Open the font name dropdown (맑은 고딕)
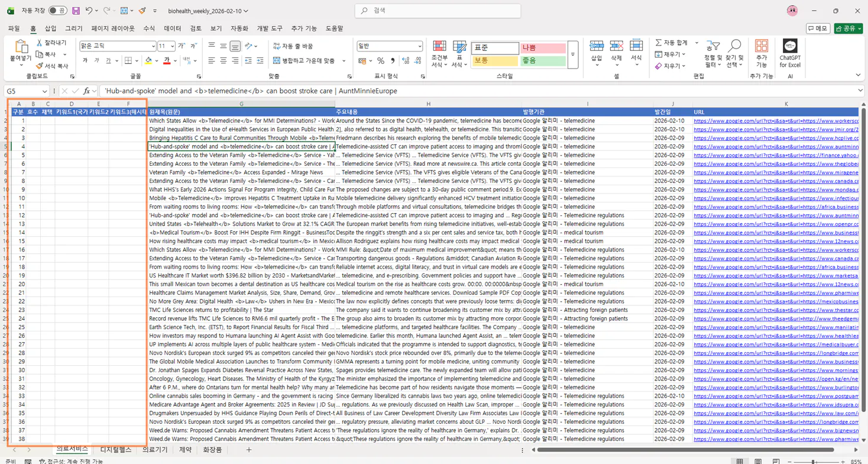The height and width of the screenshot is (464, 868). pos(153,46)
